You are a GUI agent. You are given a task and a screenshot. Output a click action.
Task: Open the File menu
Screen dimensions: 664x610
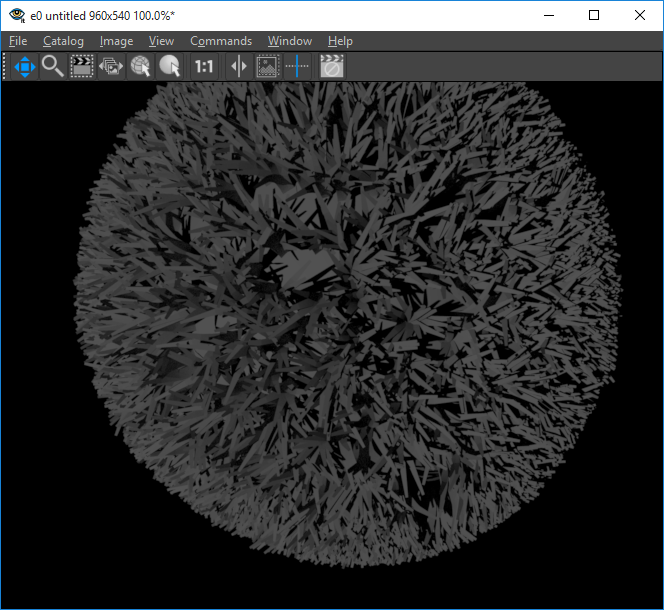[x=18, y=41]
